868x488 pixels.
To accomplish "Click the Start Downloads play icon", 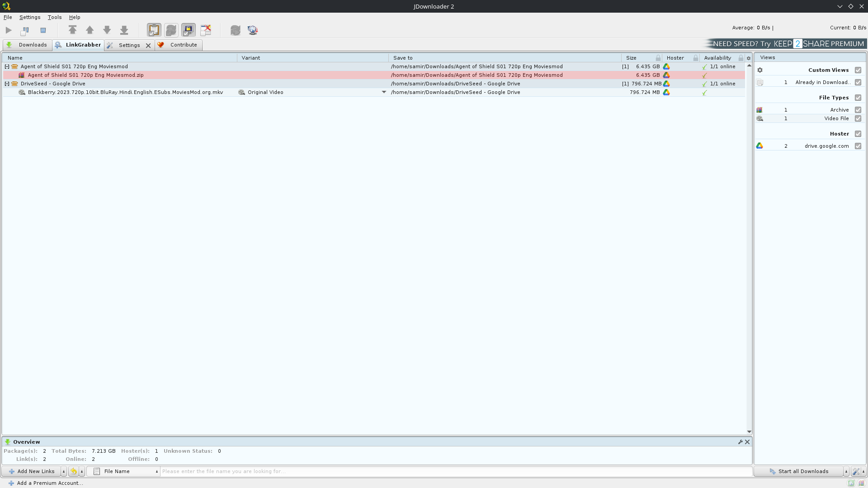I will coord(9,30).
